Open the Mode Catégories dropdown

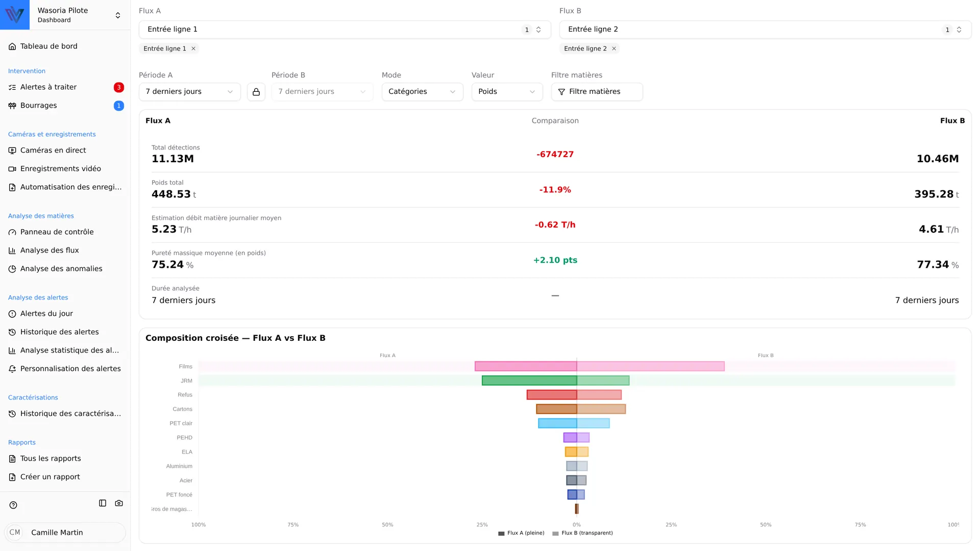422,92
